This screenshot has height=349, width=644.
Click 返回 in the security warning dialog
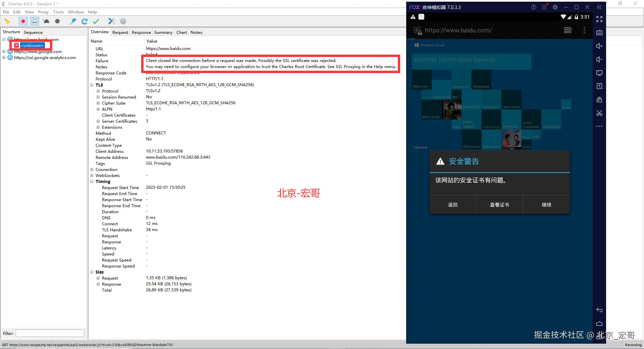pos(453,205)
